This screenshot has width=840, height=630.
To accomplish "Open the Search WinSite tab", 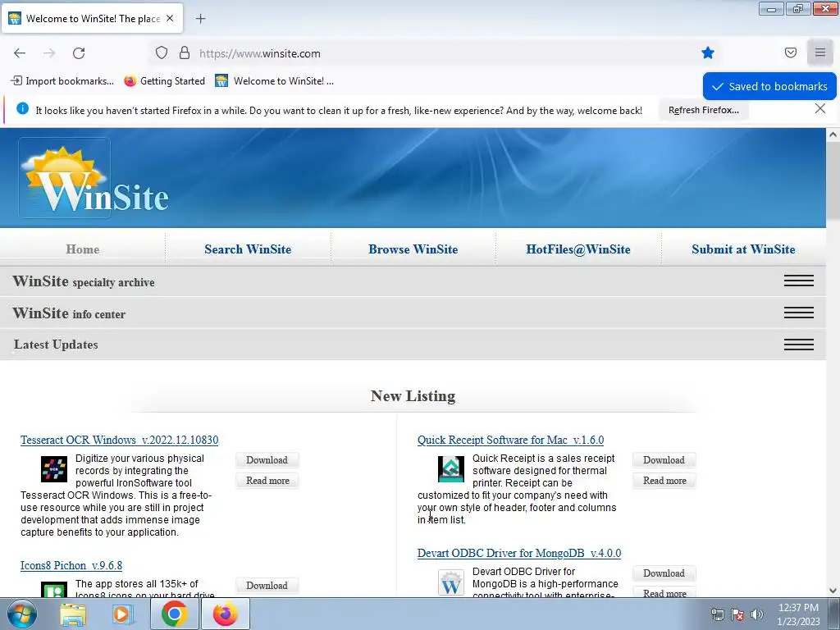I will click(248, 249).
